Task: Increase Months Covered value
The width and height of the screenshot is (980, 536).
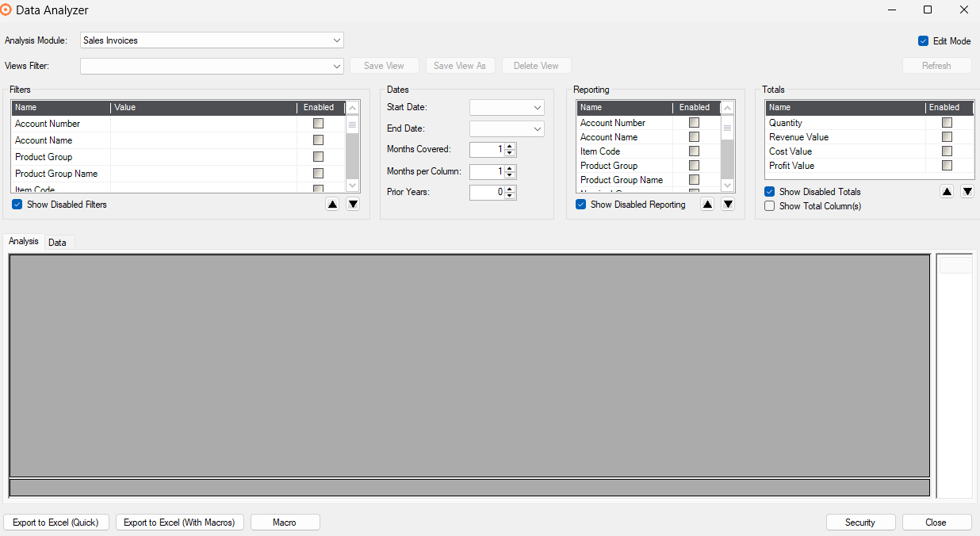Action: [x=510, y=146]
